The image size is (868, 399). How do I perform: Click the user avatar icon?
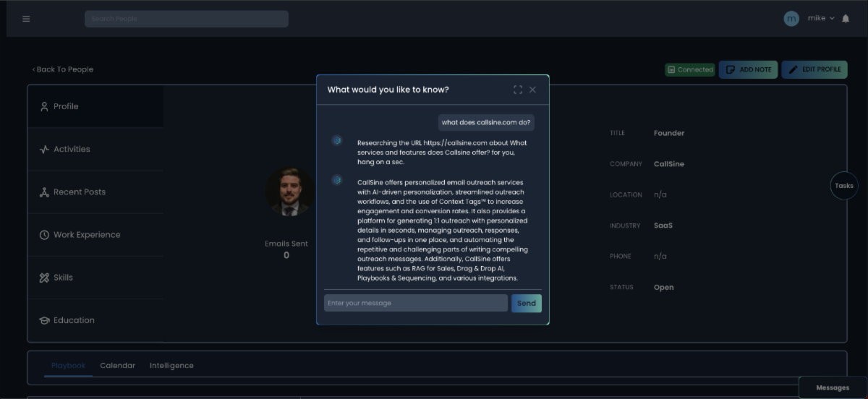coord(791,19)
